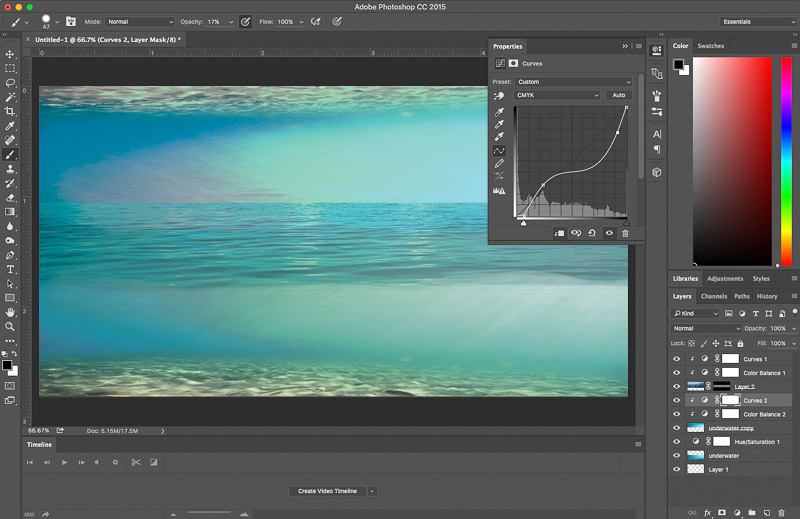Split clip with scissors in Timeline
800x519 pixels.
136,462
